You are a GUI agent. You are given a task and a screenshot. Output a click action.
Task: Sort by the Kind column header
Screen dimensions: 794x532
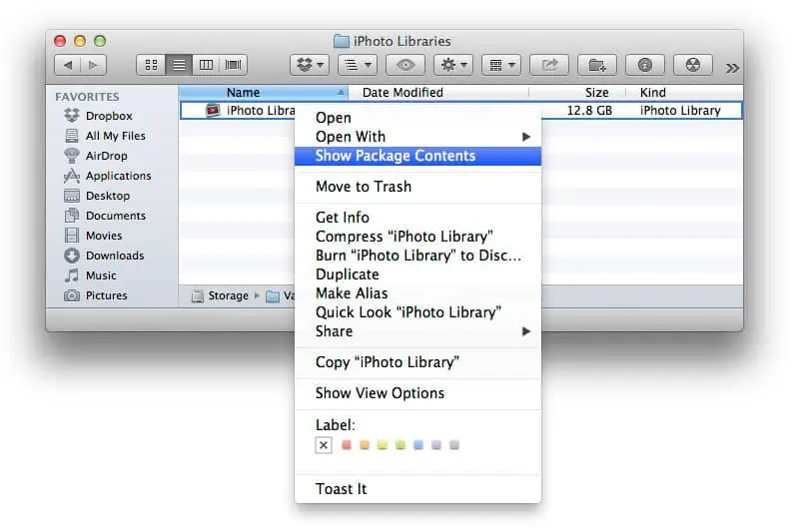pos(684,93)
